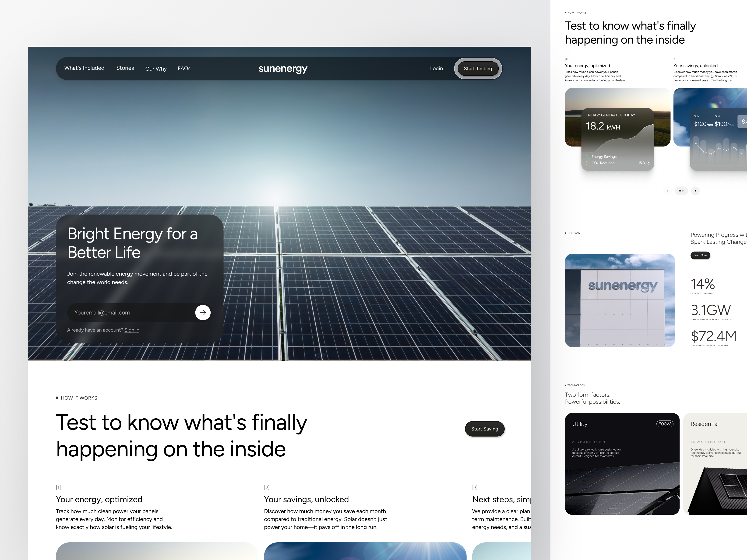Open the Utility panel card
The image size is (747, 560).
[622, 464]
